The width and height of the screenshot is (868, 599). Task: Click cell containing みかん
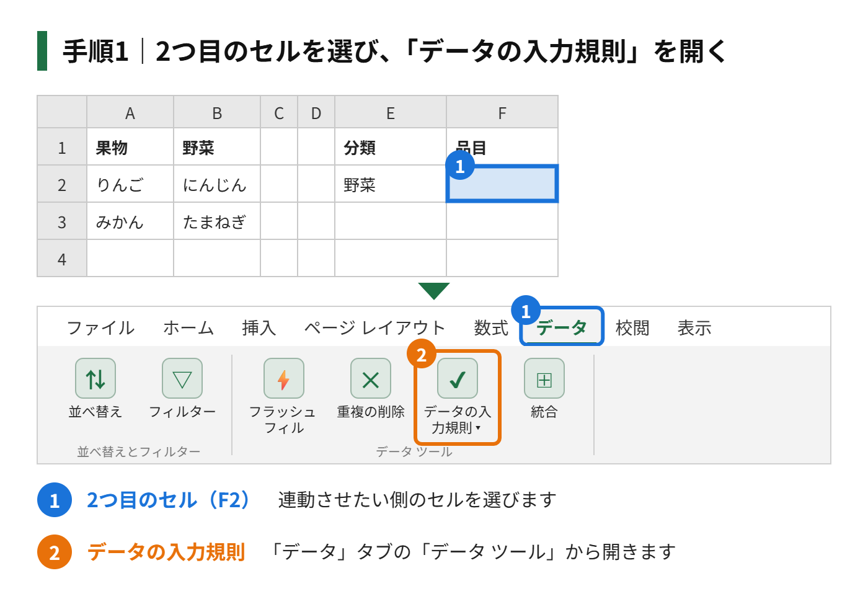point(130,221)
